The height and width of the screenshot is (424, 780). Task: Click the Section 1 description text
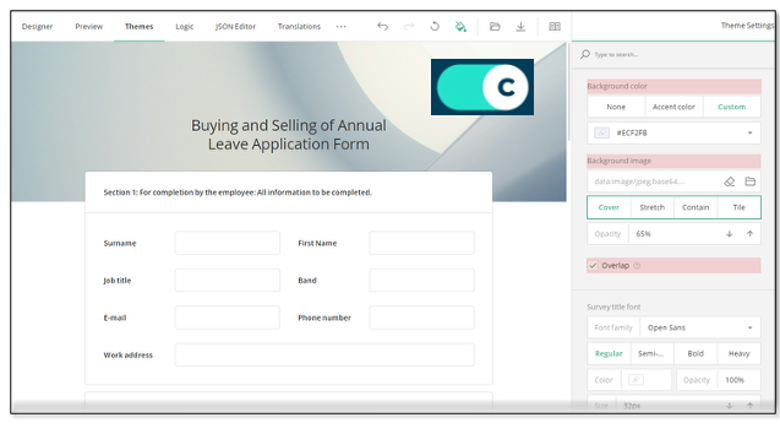[237, 192]
